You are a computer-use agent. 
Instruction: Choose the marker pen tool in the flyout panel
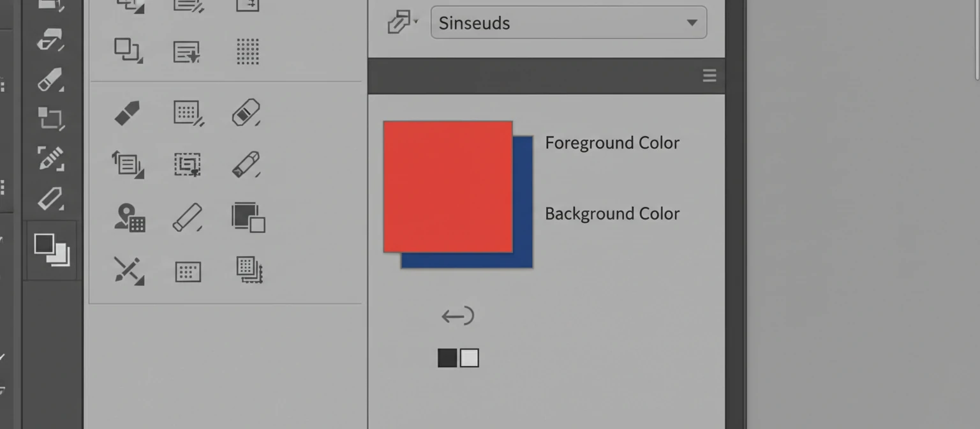coord(248,164)
